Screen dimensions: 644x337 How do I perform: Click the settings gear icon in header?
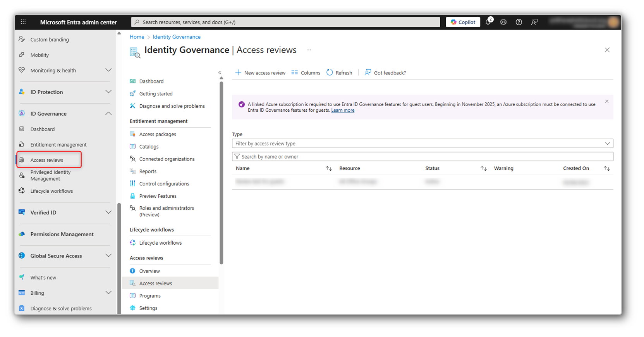click(503, 22)
